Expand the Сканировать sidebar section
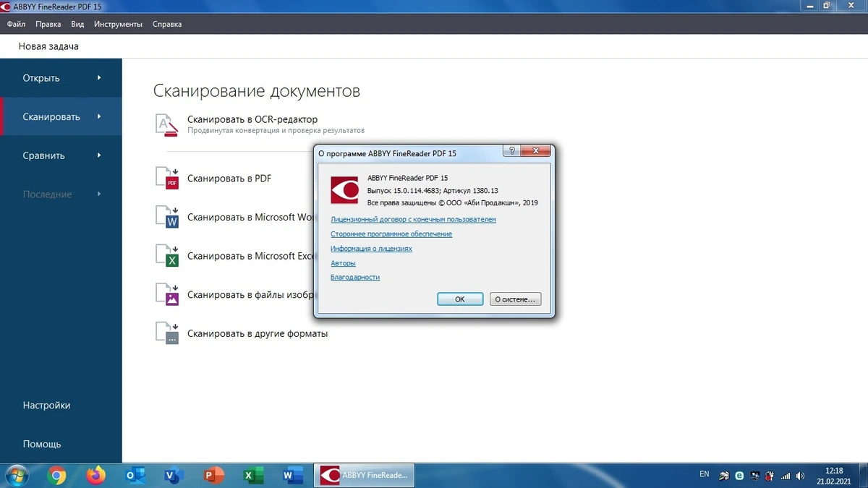The width and height of the screenshot is (868, 488). click(x=61, y=116)
